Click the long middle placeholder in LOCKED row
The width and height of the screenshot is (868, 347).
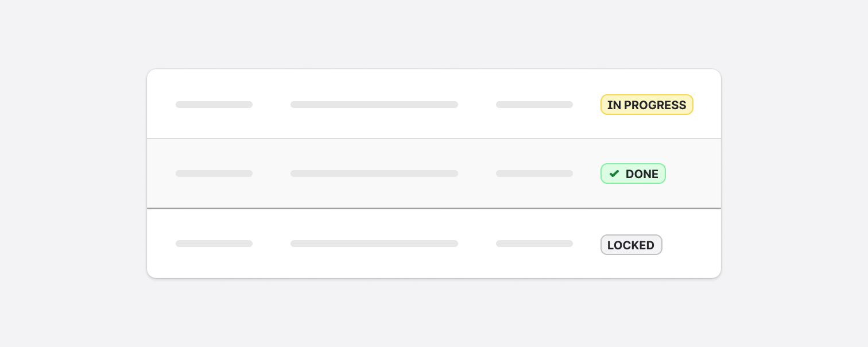pos(374,244)
